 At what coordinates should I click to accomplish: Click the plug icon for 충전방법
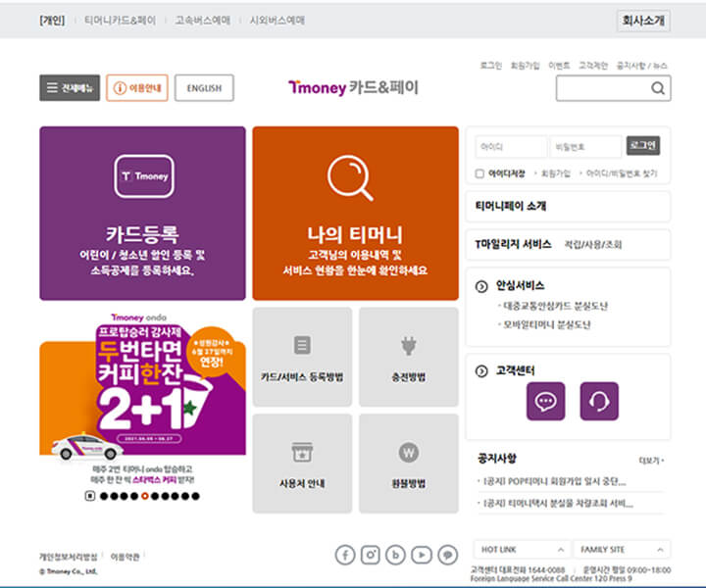(x=408, y=346)
